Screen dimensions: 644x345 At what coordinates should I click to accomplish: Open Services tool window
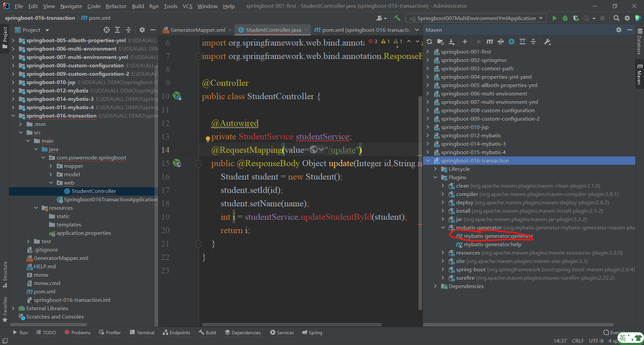(x=282, y=332)
